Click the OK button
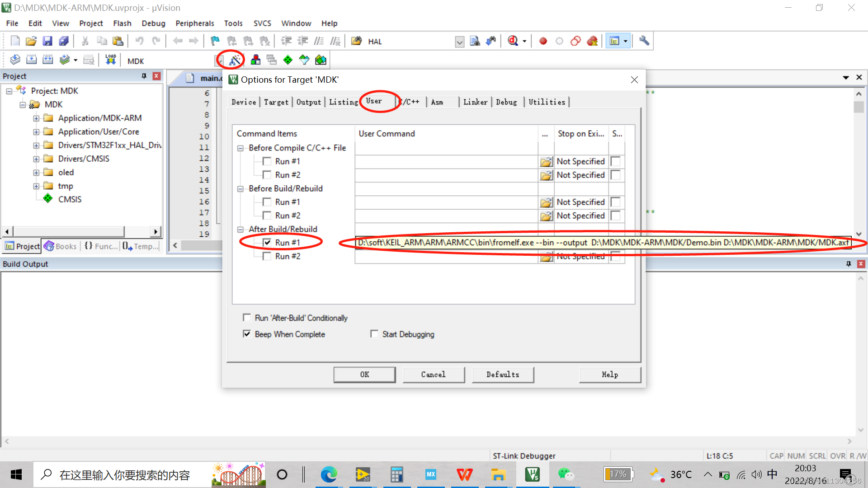 (364, 374)
